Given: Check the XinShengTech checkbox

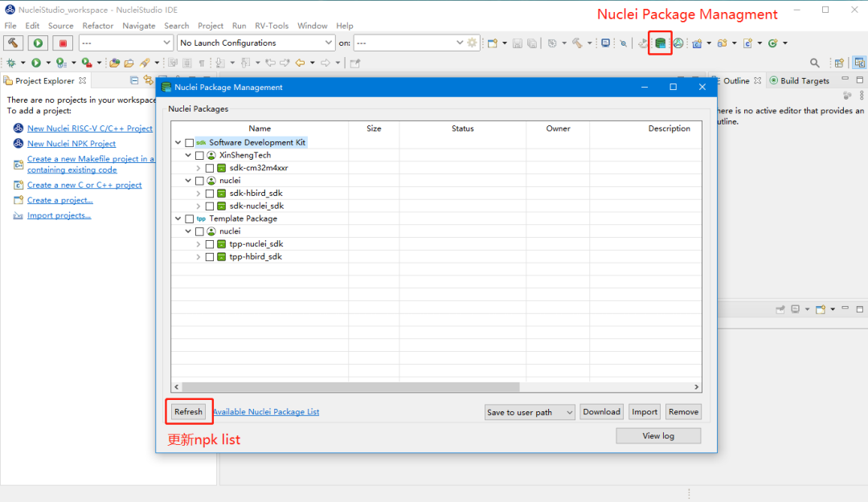Looking at the screenshot, I should 199,156.
